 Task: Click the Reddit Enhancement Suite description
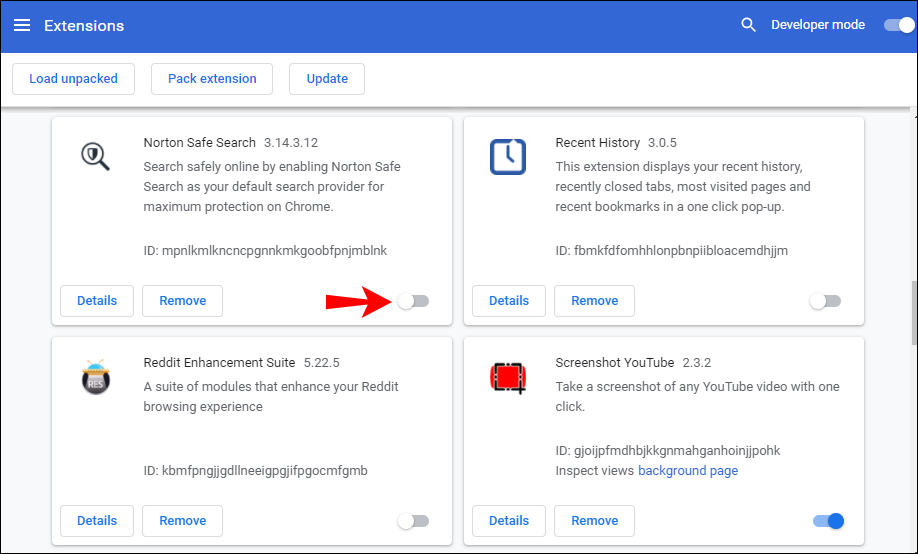pyautogui.click(x=271, y=396)
